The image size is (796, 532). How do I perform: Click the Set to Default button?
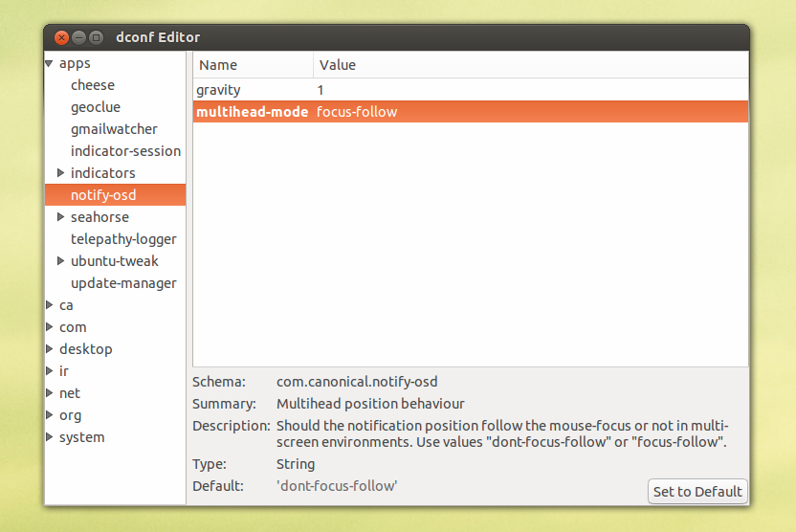click(697, 492)
